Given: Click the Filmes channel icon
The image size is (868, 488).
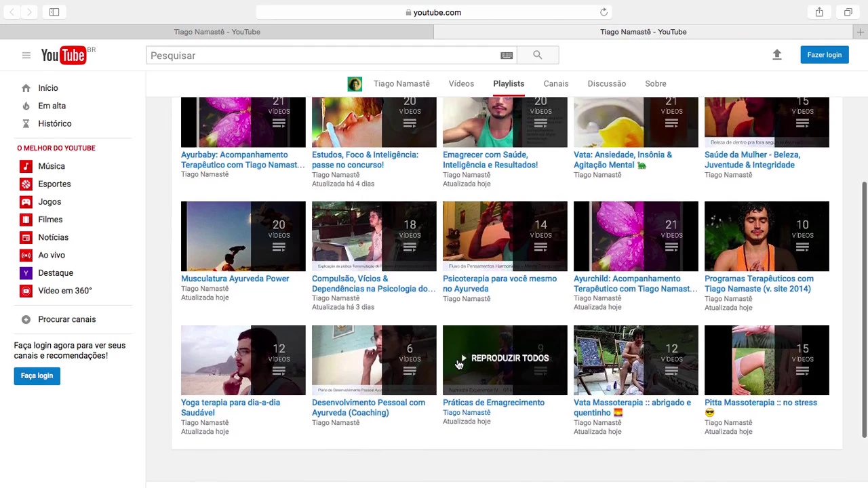Looking at the screenshot, I should click(x=26, y=220).
